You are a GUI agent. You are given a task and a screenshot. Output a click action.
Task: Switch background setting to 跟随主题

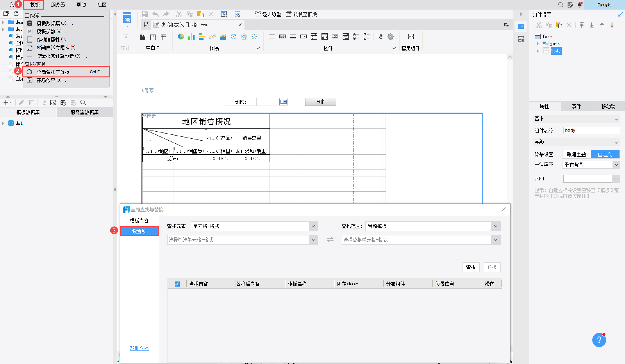(576, 154)
